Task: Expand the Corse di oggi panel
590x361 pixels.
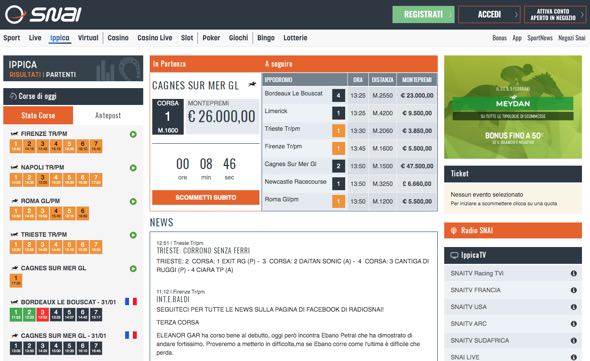Action: 73,96
